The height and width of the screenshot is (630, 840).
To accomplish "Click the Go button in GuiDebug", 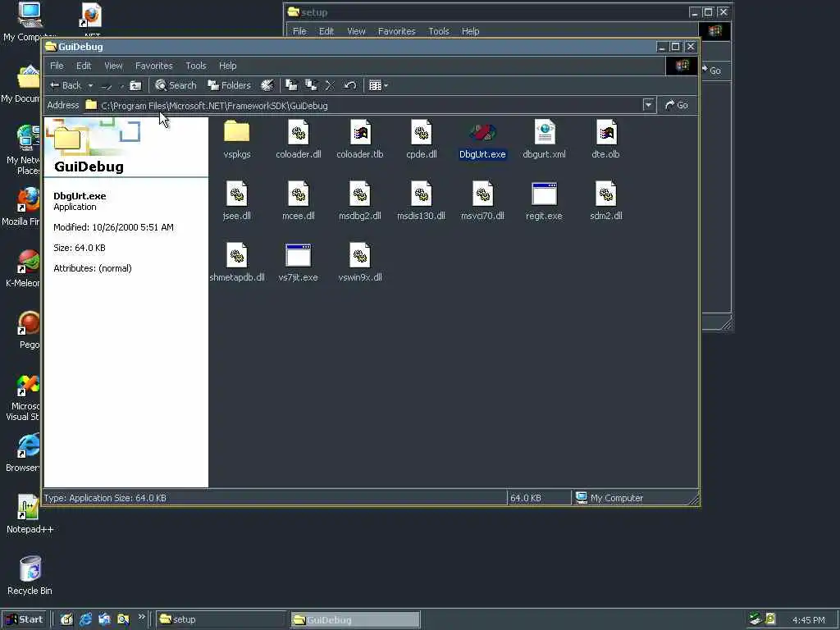I will tap(677, 105).
